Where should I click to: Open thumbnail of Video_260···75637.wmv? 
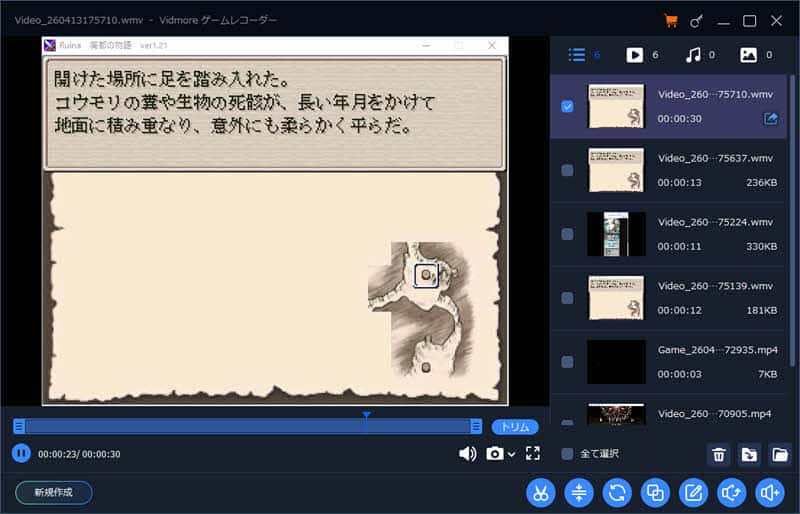[616, 170]
